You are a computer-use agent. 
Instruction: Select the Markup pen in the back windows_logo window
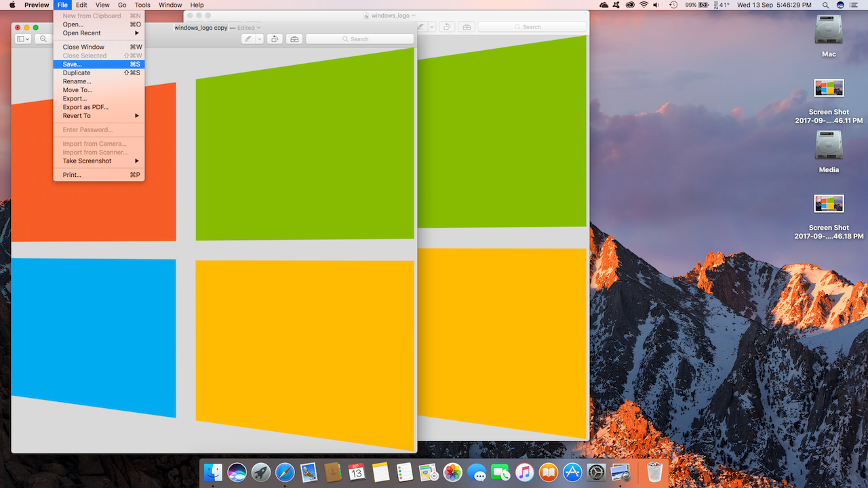[422, 26]
